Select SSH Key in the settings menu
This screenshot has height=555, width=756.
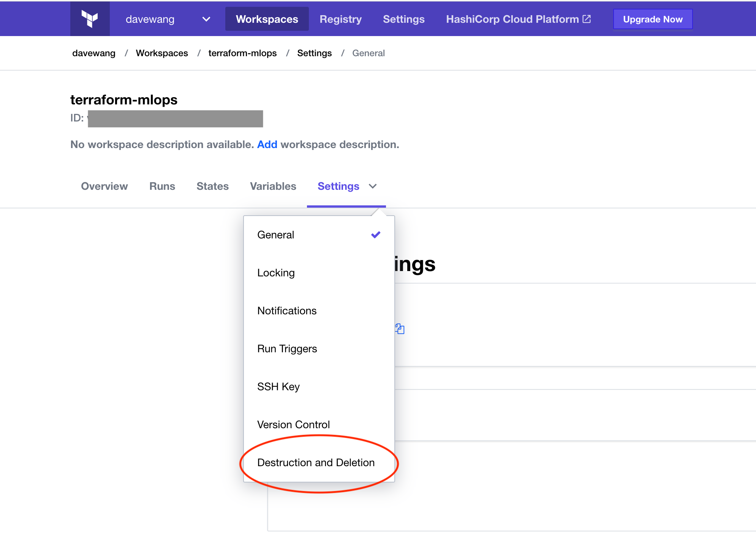point(319,387)
